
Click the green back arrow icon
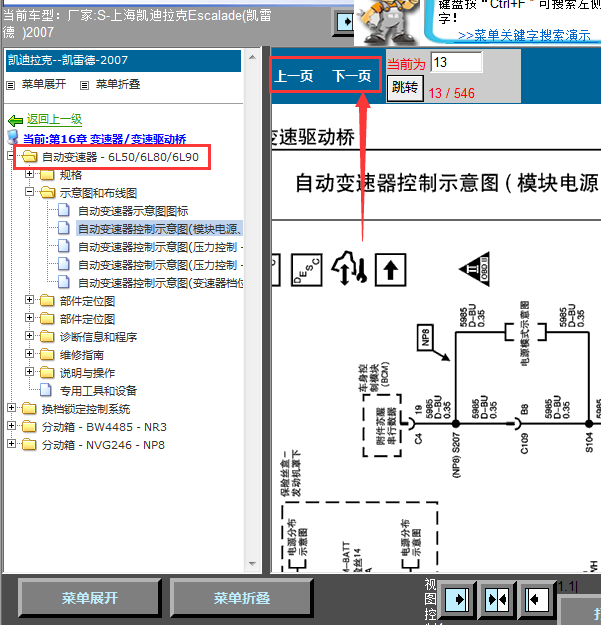pos(15,120)
